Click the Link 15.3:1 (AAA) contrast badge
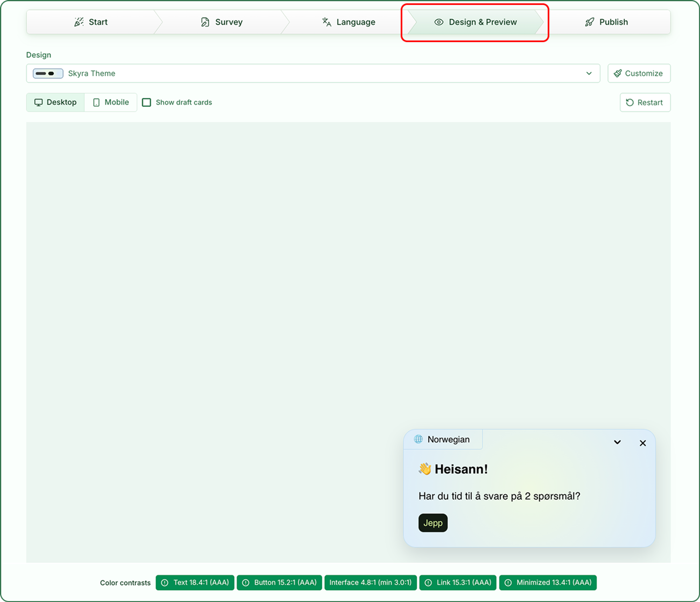 458,582
